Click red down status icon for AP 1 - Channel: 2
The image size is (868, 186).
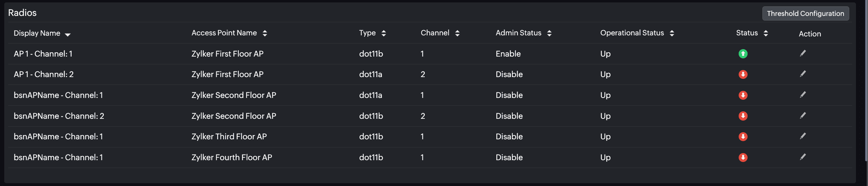(743, 74)
